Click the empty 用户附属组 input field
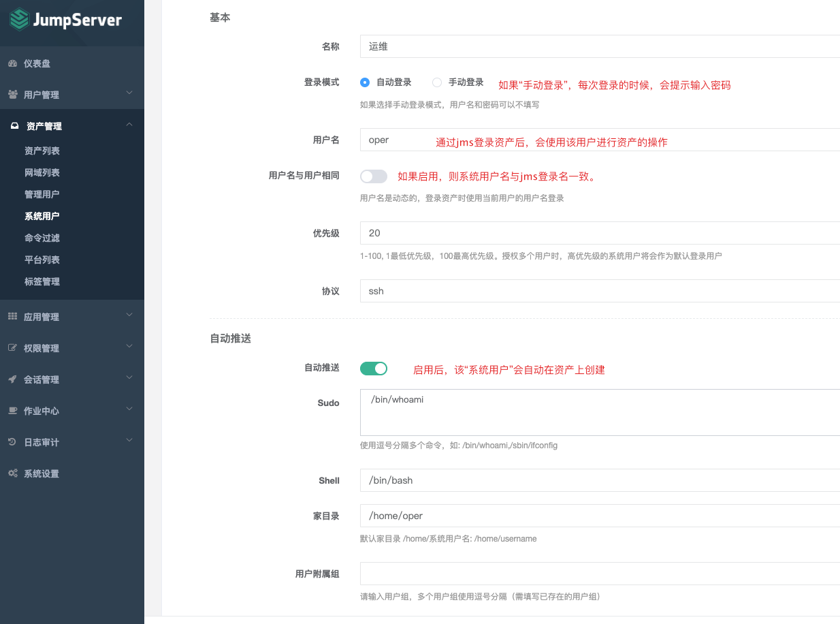The height and width of the screenshot is (624, 840). (x=600, y=574)
